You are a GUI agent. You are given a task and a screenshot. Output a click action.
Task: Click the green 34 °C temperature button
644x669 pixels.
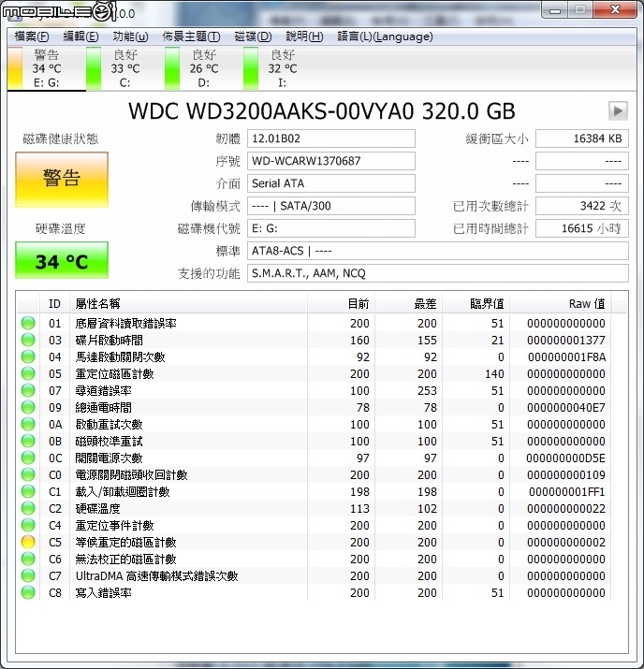coord(62,260)
